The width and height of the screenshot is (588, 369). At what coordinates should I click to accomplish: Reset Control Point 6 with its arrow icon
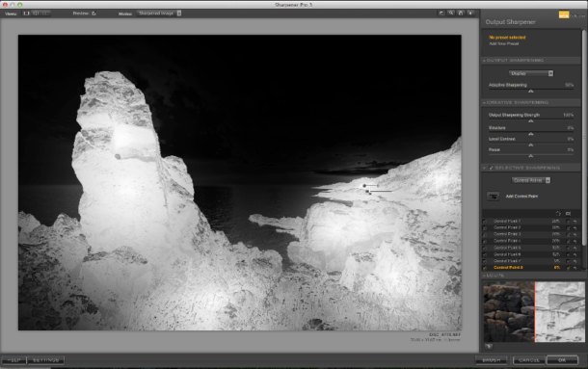point(575,254)
